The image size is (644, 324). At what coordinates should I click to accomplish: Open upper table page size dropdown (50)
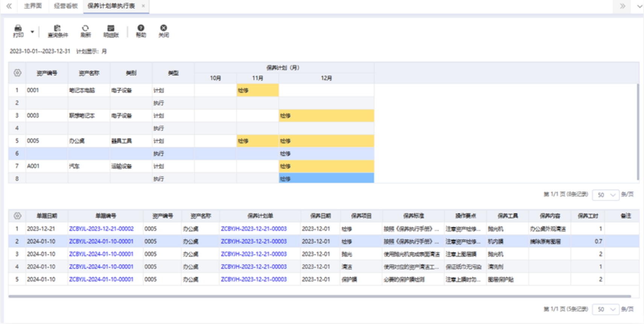coord(606,195)
